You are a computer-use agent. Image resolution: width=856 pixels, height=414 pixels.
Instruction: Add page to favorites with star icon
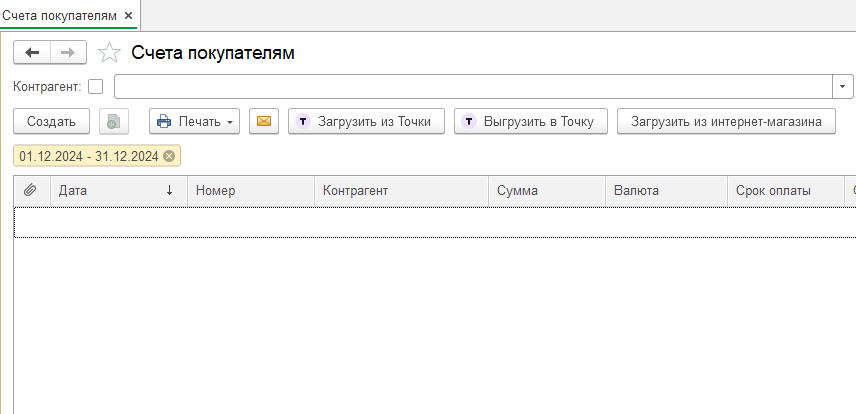tap(110, 53)
